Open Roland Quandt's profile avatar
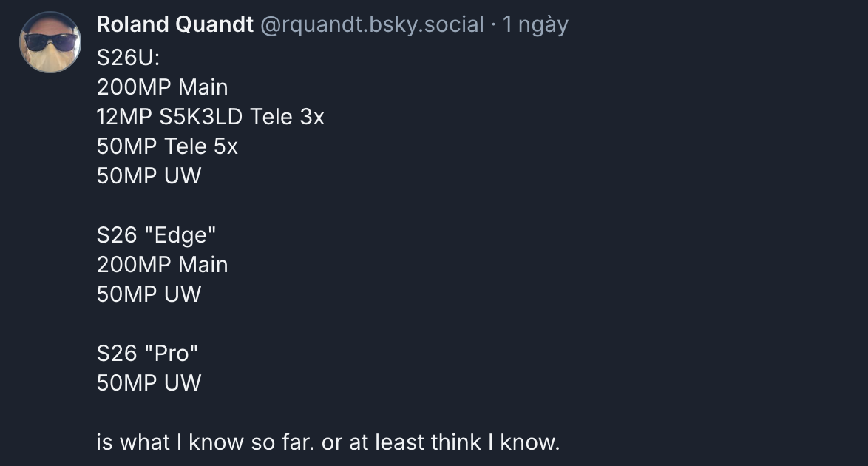The width and height of the screenshot is (868, 466). pos(50,42)
